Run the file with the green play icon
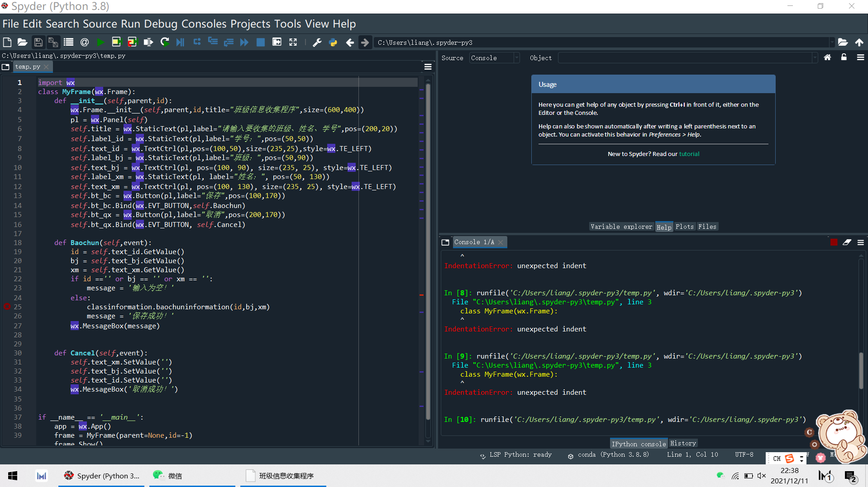 (x=100, y=42)
